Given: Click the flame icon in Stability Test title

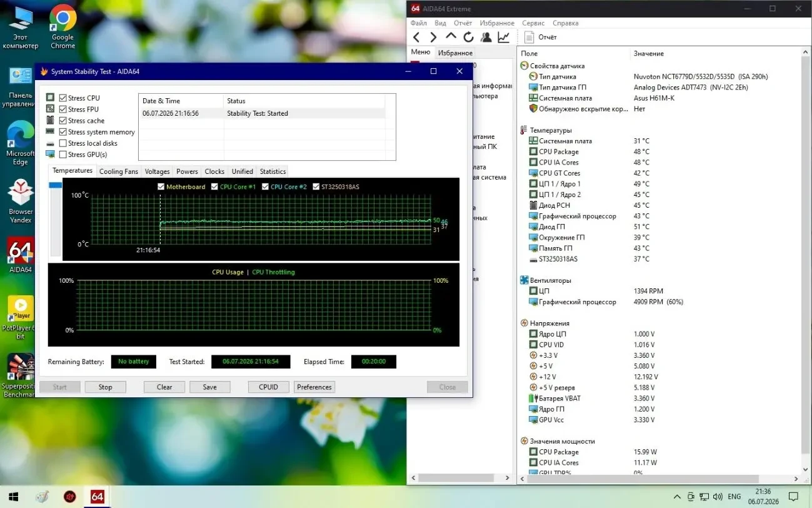Looking at the screenshot, I should [44, 71].
